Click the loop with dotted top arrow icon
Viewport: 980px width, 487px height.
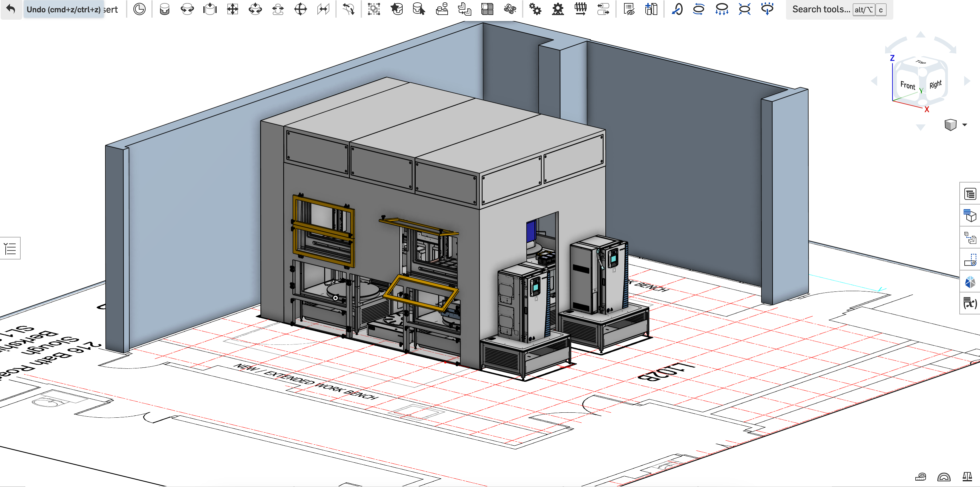(x=767, y=9)
